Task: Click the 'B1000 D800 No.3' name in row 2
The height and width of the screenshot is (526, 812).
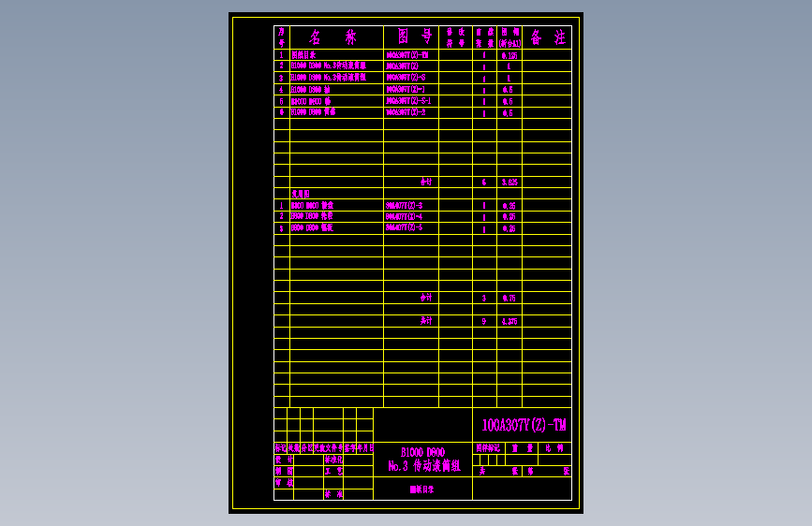Action: pos(329,66)
